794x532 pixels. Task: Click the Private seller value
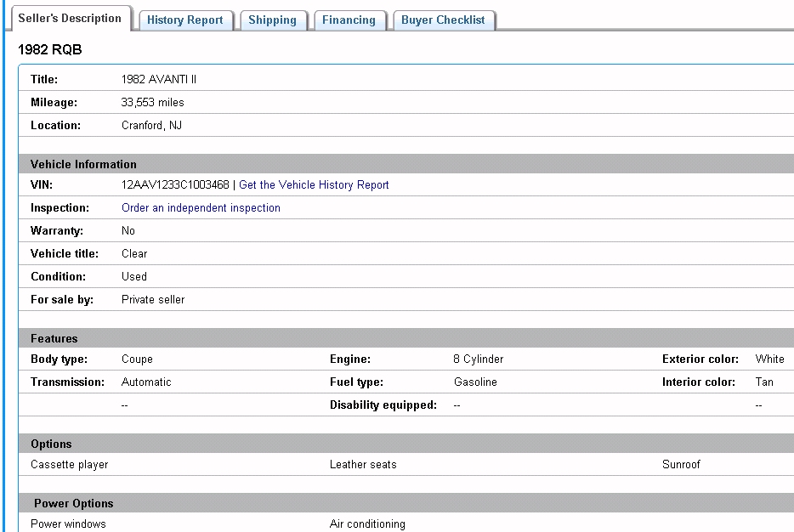[x=153, y=299]
